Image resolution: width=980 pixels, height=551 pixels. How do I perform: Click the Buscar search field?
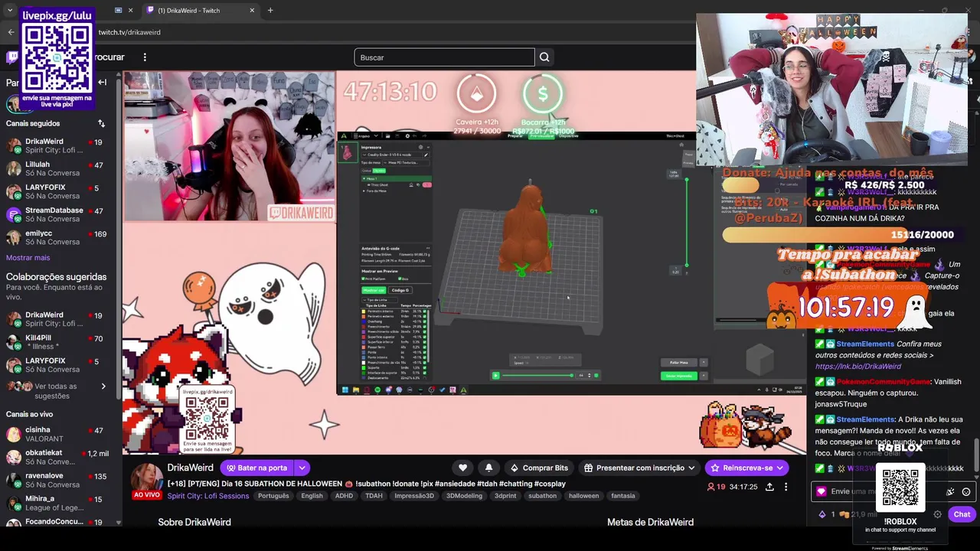[444, 57]
